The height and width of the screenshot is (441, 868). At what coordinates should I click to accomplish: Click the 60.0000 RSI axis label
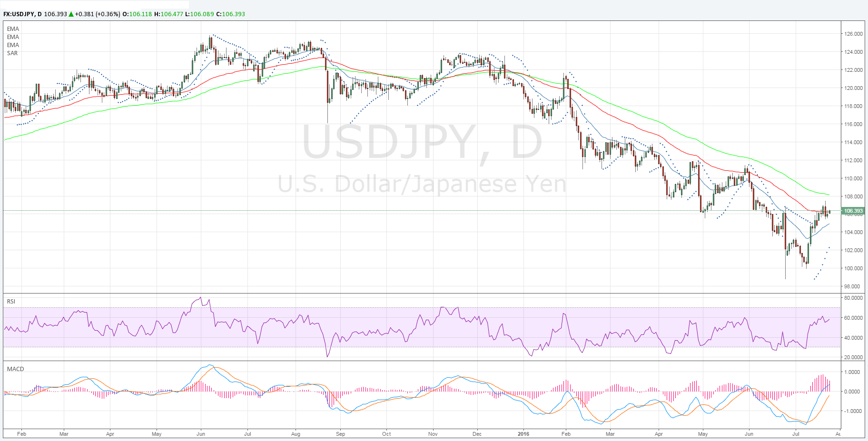click(x=853, y=318)
